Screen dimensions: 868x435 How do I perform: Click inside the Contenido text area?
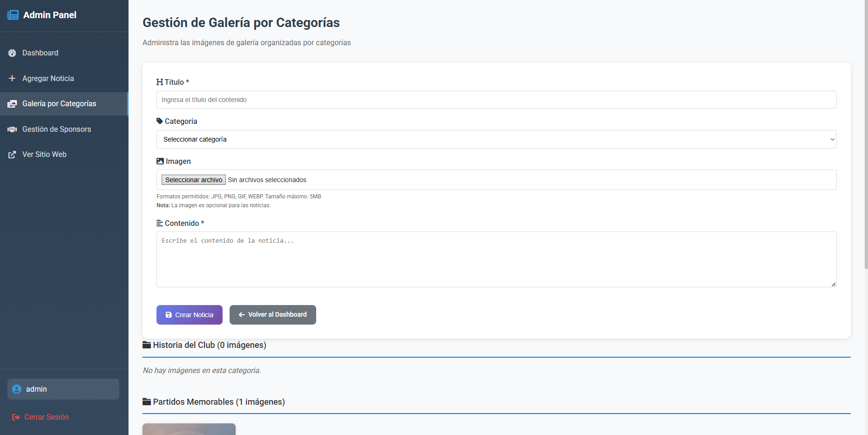pyautogui.click(x=496, y=259)
